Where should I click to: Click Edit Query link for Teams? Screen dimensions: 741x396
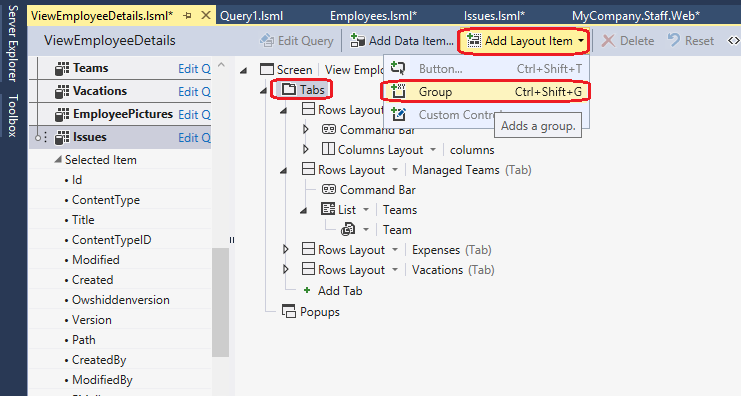[x=194, y=69]
